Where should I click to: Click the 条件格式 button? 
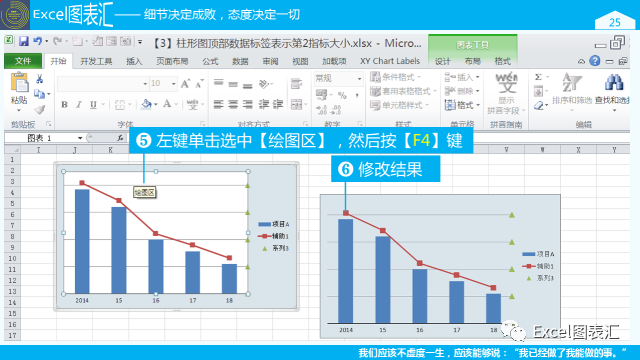click(396, 77)
